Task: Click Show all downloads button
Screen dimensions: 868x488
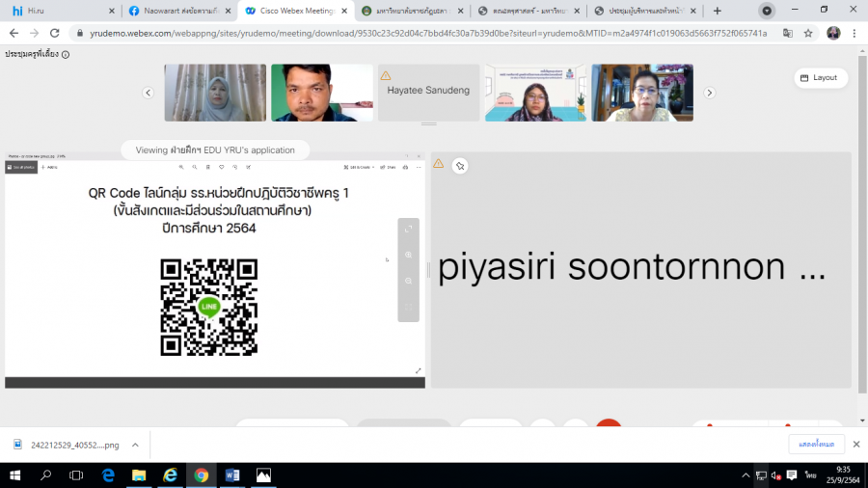Action: [816, 444]
